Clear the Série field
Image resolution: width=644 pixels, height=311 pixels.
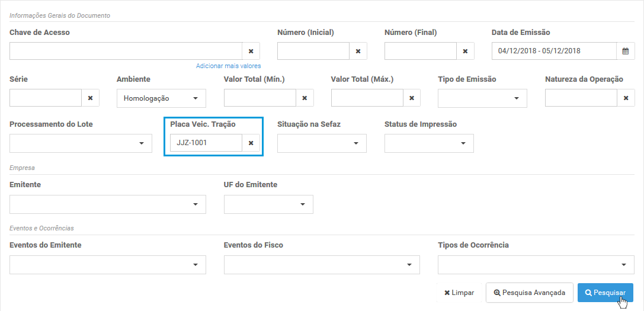(x=91, y=98)
